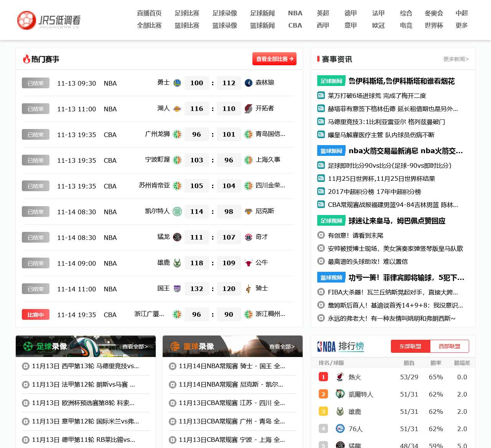The image size is (491, 448).
Task: Open 2017中超积分榜 news item
Action: click(x=374, y=192)
